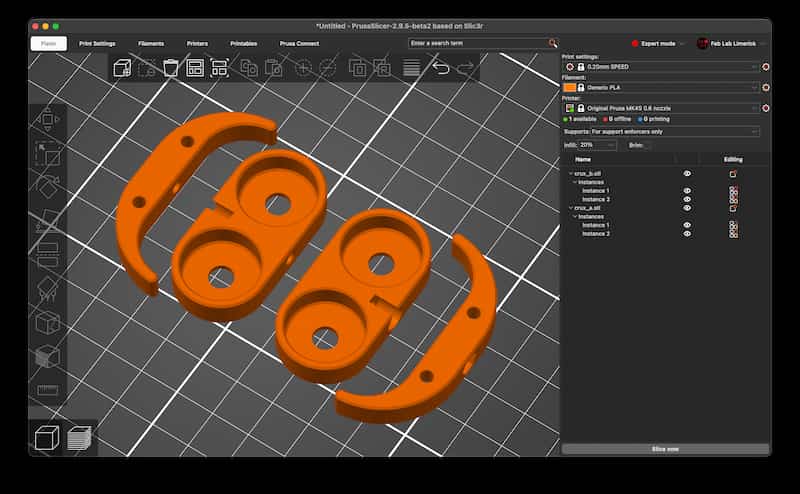Screen dimensions: 800x494
Task: Click the Remove instance minus icon
Action: [x=328, y=67]
